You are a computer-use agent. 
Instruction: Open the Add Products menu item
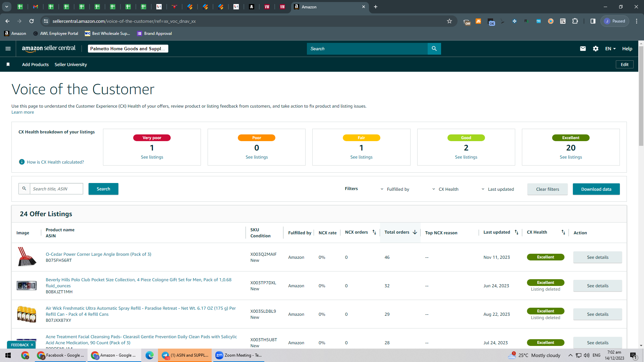click(35, 64)
